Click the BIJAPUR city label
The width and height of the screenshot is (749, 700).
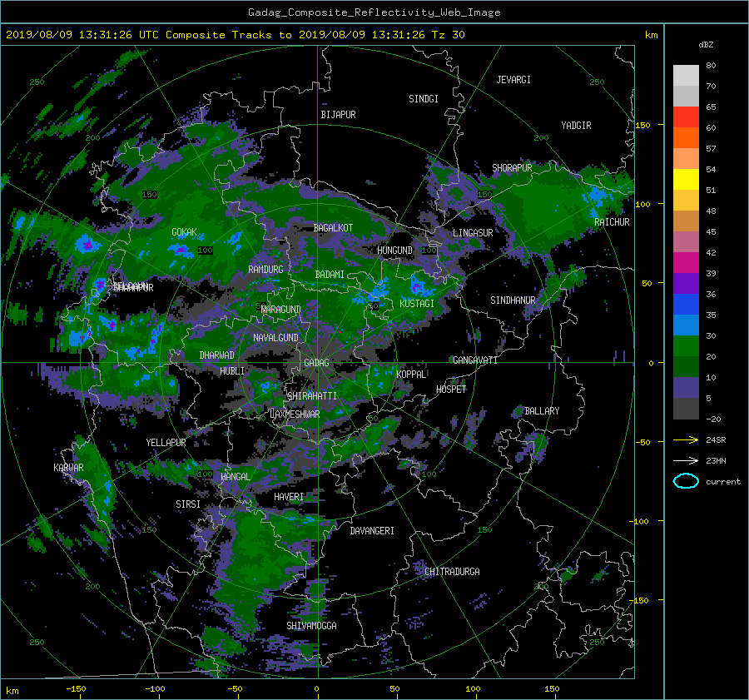pyautogui.click(x=338, y=115)
